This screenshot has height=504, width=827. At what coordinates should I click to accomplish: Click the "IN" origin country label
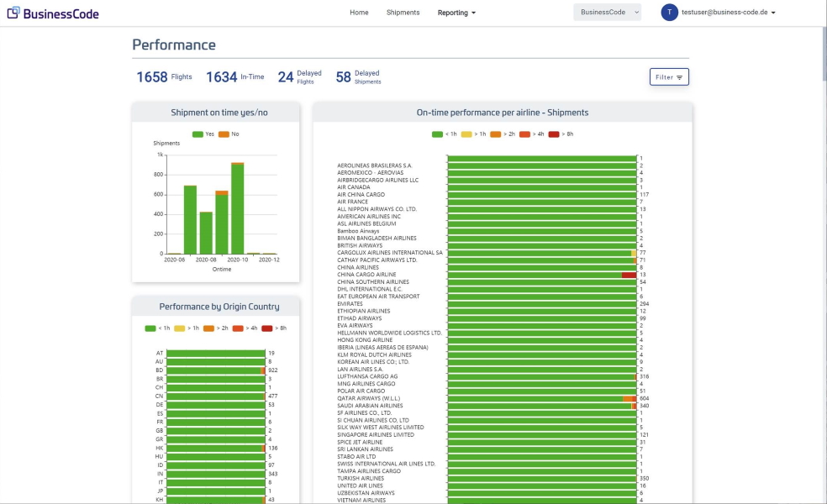[161, 474]
